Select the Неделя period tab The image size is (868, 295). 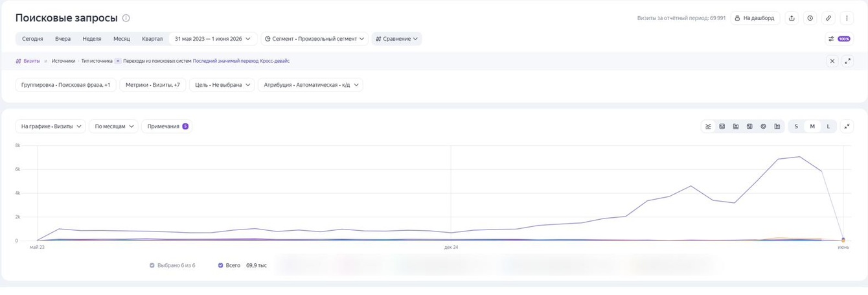(x=92, y=39)
